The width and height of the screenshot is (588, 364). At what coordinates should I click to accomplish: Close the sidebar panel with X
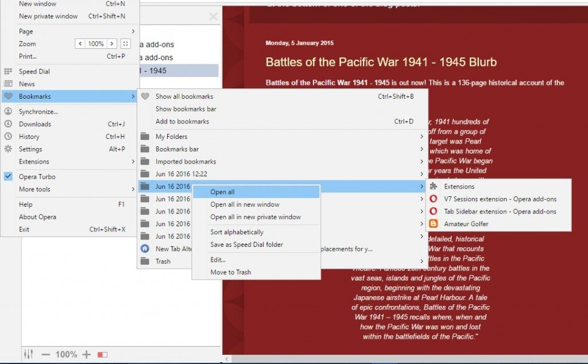tap(213, 17)
